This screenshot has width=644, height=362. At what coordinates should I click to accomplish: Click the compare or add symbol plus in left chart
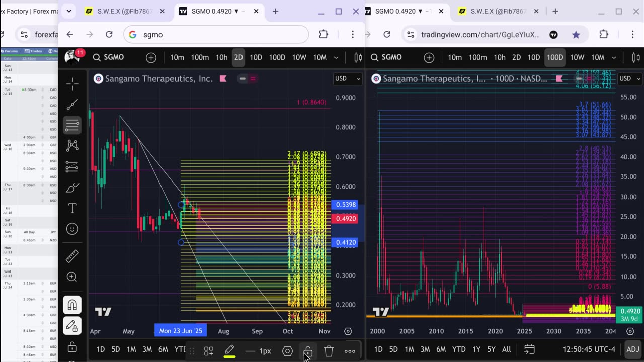point(151,57)
